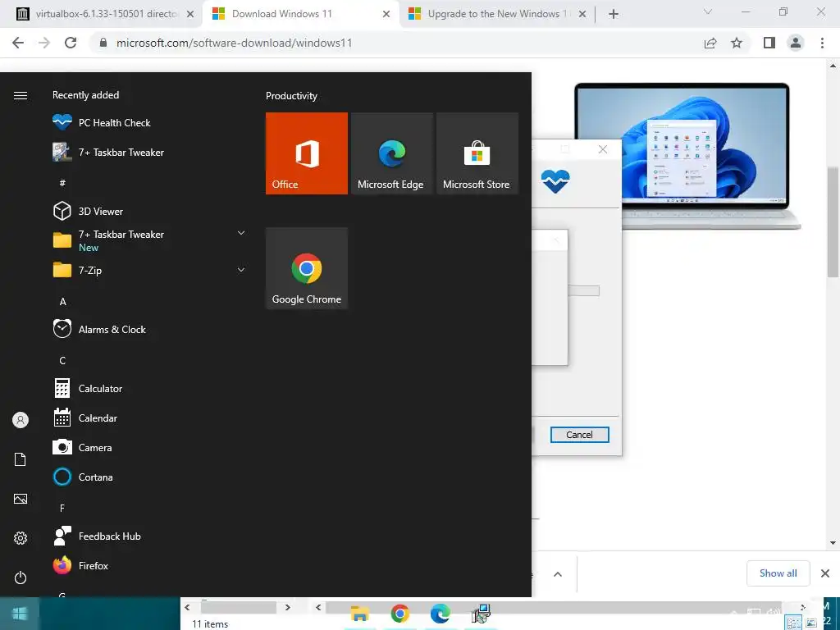Screen dimensions: 840x630
Task: Launch Calculator from the app list
Action: [88, 388]
